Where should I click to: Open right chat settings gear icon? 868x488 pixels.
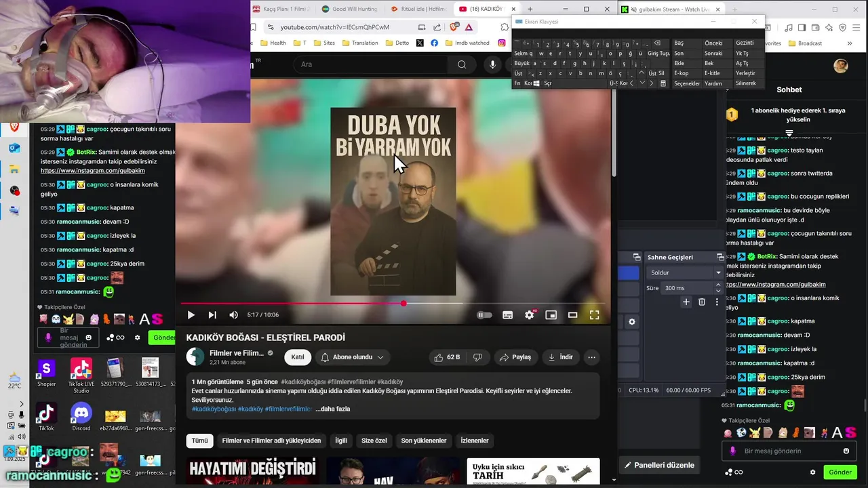coord(812,472)
